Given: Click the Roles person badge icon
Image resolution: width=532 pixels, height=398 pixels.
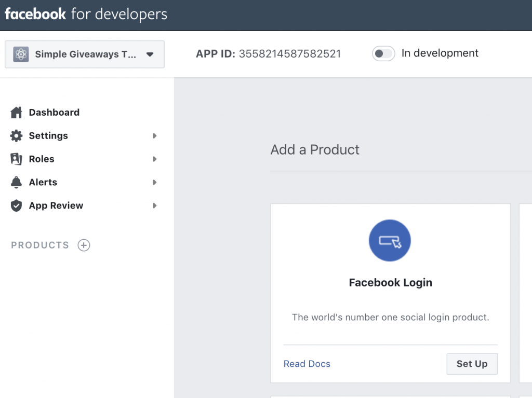Looking at the screenshot, I should tap(16, 159).
